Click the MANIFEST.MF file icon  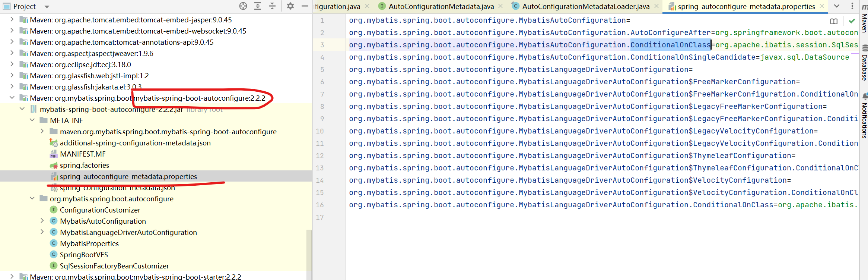pos(54,154)
